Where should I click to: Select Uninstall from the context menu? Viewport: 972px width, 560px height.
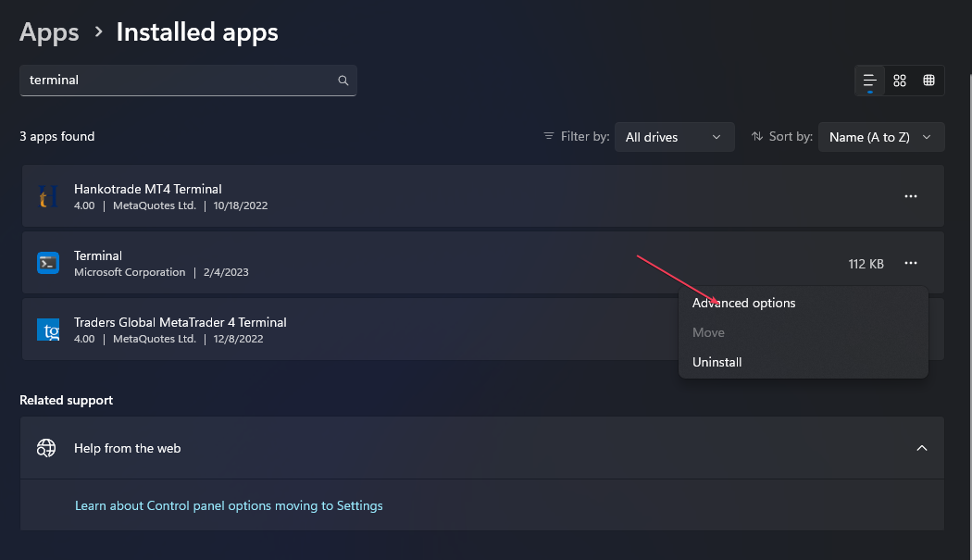tap(803, 362)
